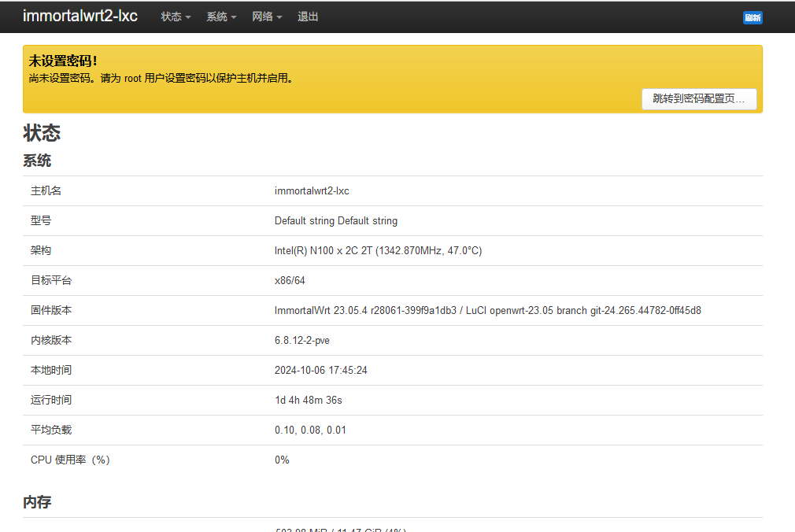795x532 pixels.
Task: Click the 系统 section heading
Action: 37,161
